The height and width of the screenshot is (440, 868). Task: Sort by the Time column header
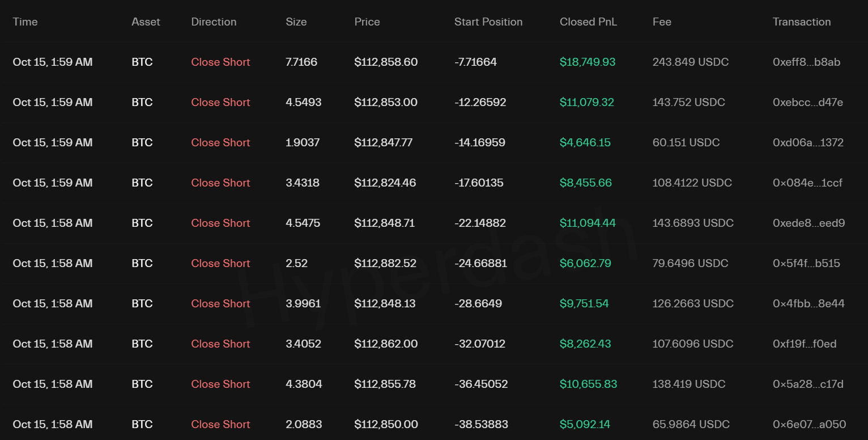(25, 22)
